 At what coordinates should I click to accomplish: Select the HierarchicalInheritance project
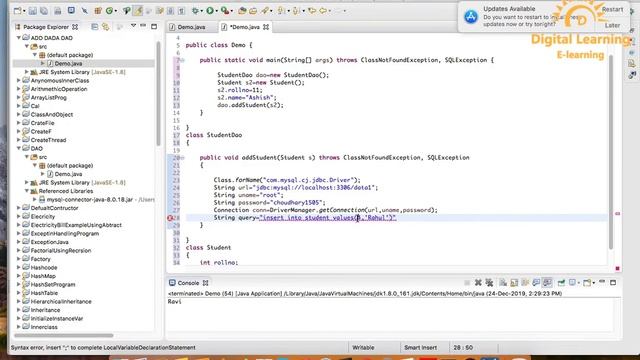point(61,301)
